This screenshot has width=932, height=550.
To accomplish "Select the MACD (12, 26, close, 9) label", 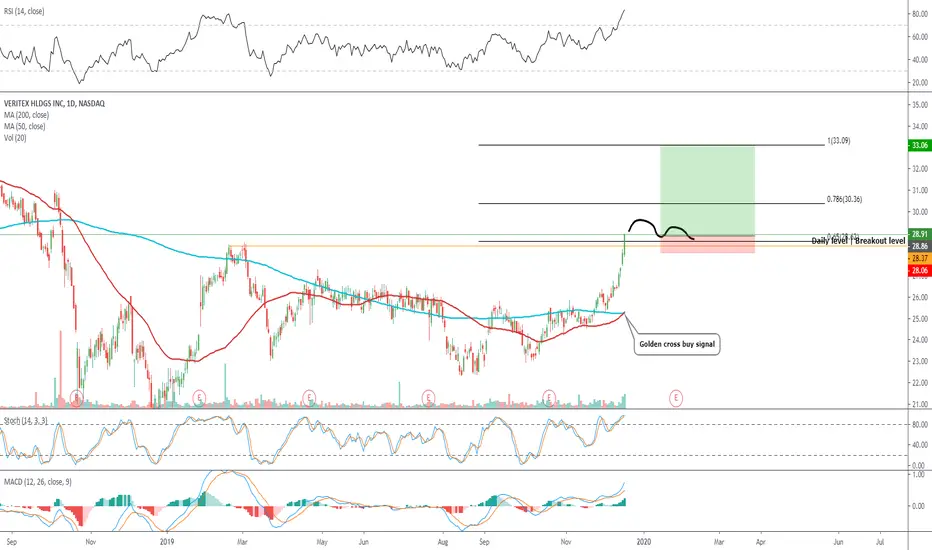I will tap(37, 482).
